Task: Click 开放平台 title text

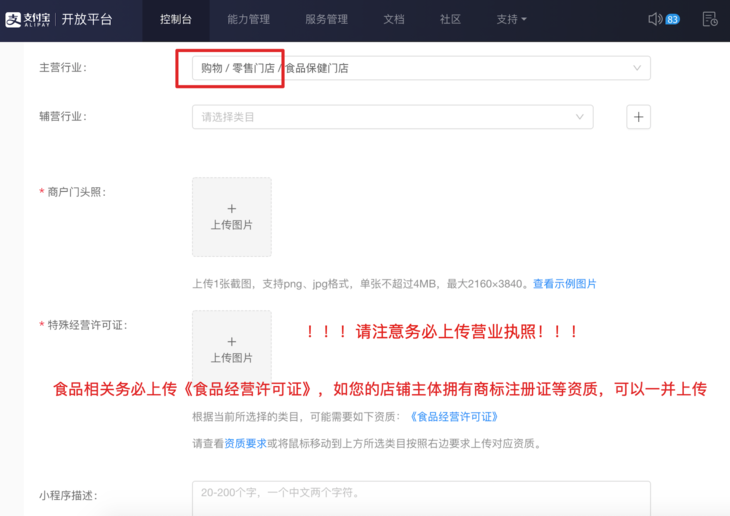Action: point(87,20)
